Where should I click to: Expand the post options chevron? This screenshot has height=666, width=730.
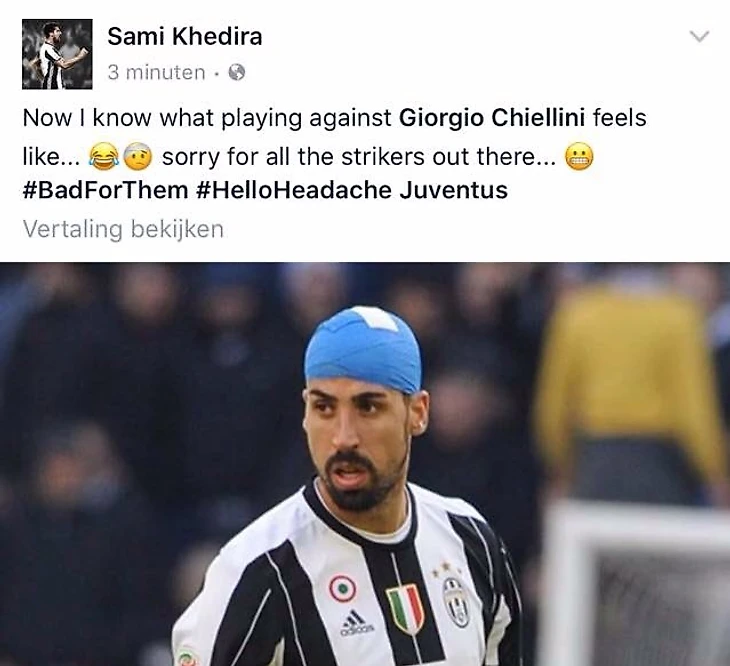[699, 36]
